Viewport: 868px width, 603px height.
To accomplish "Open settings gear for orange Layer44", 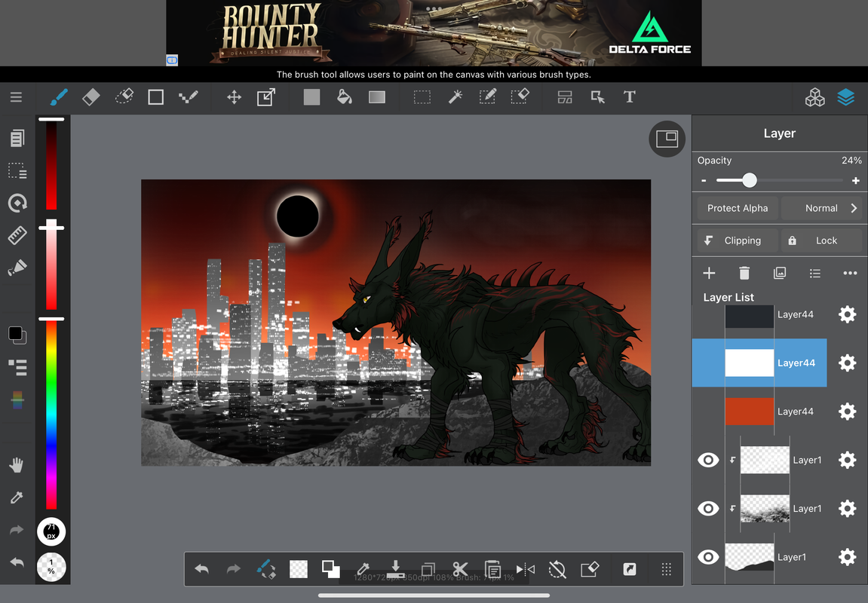I will 847,412.
